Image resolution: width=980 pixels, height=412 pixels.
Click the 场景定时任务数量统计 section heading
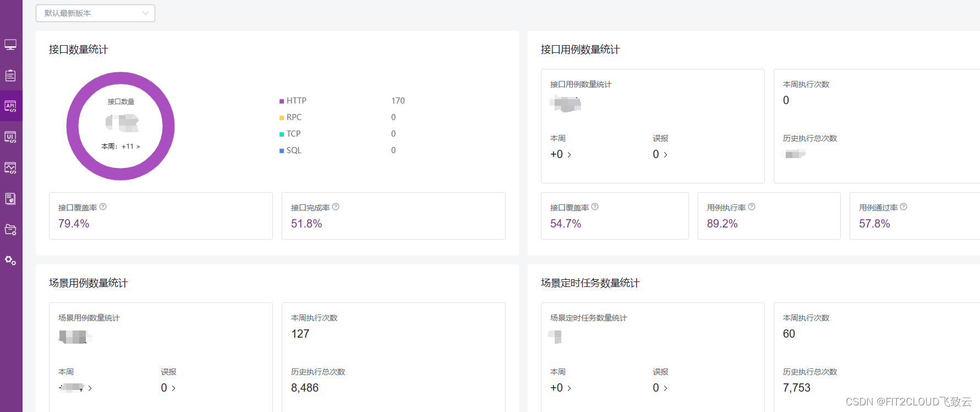[x=590, y=283]
